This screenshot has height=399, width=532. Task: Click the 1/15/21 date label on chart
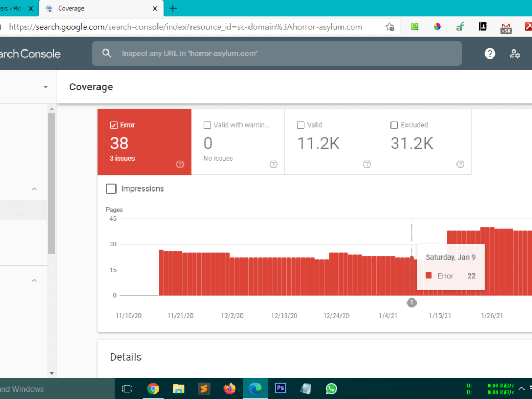click(440, 316)
